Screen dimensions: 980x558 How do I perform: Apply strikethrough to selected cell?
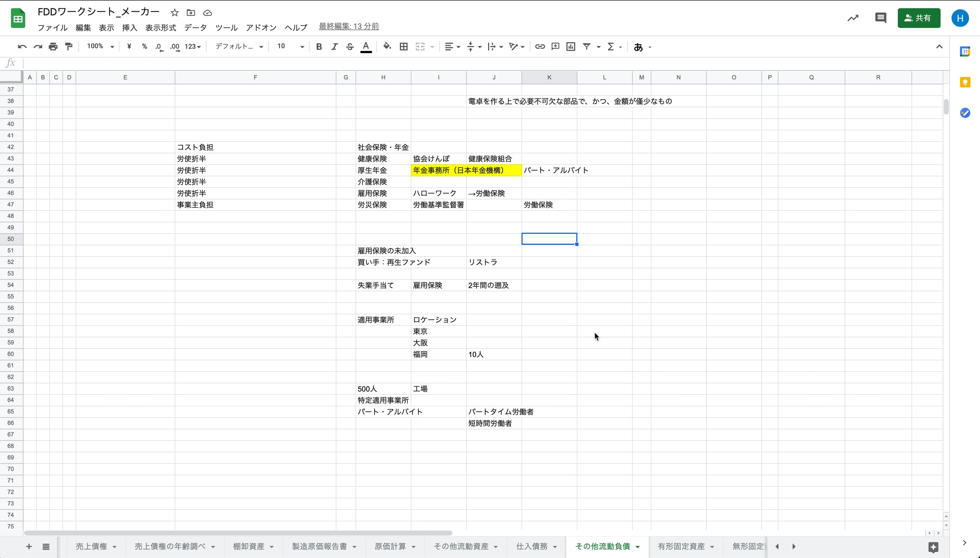349,46
